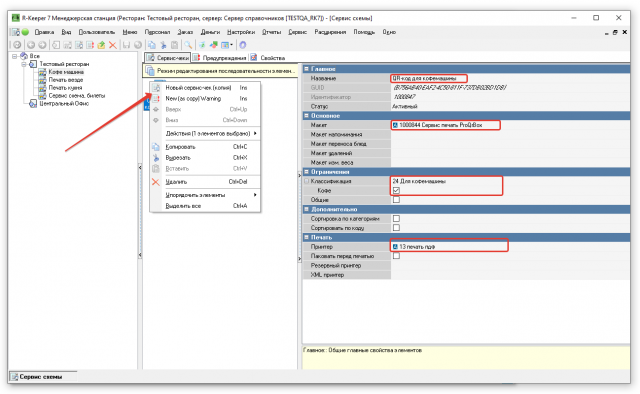Open the dropdown arrow of the table toolbar icon
Viewport: 640px width, 394px height.
click(231, 45)
